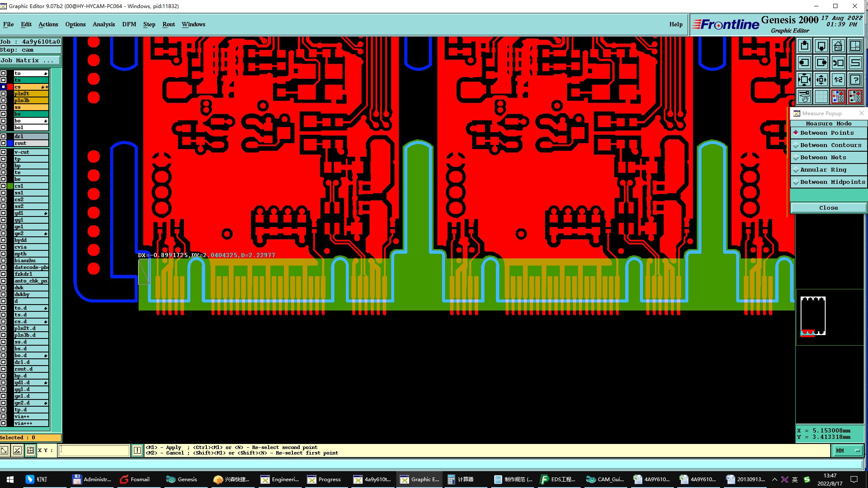Viewport: 868px width, 488px height.
Task: Toggle visibility checkbox for layer rout
Action: pos(3,143)
